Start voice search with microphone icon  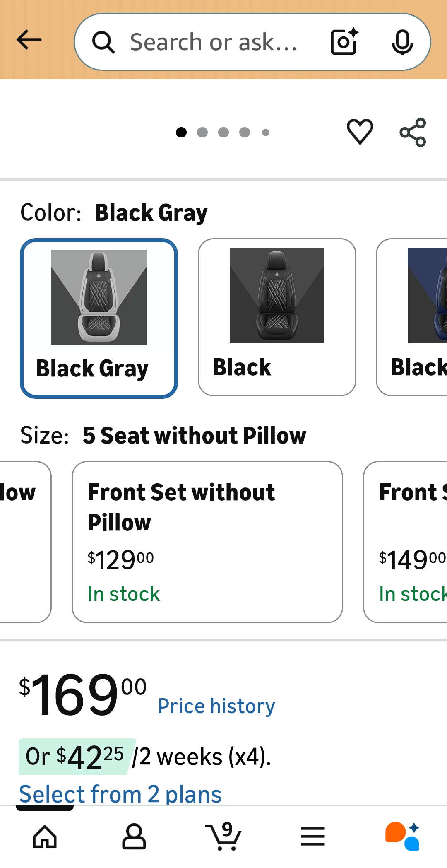[x=402, y=42]
